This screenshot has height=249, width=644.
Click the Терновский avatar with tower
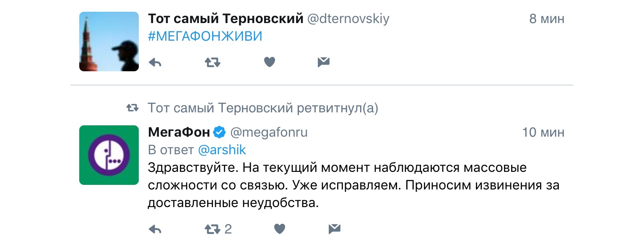(x=109, y=41)
